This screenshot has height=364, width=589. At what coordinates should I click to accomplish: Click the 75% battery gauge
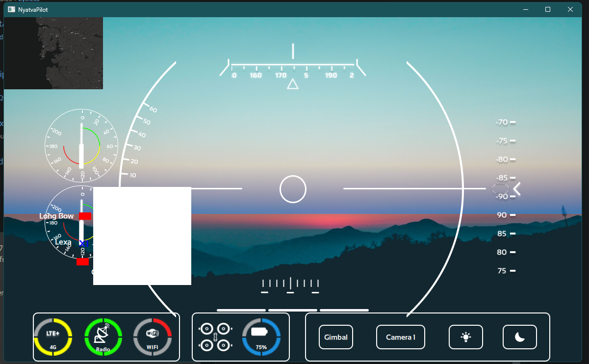[x=261, y=337]
